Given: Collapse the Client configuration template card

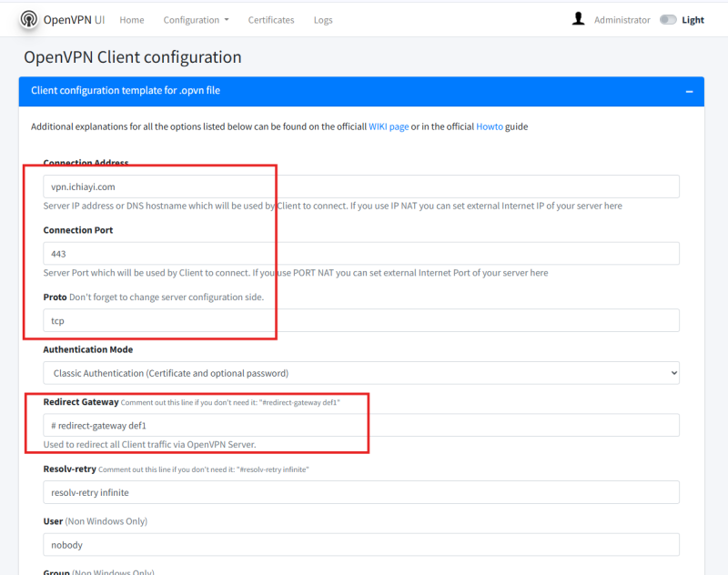Looking at the screenshot, I should pos(690,91).
